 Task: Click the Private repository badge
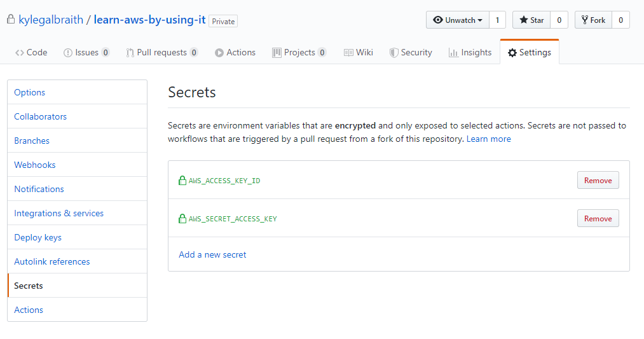coord(223,21)
